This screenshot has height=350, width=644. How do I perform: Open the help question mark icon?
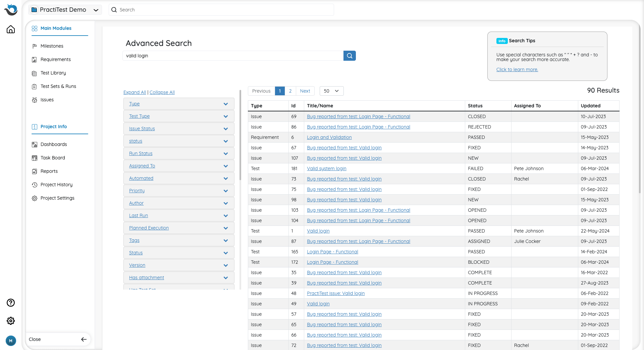(x=11, y=303)
